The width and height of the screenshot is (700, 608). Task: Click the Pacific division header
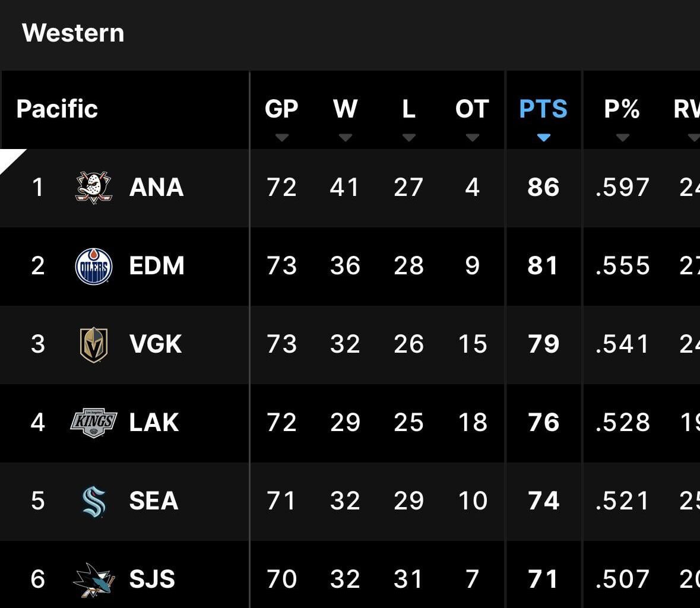(x=57, y=109)
